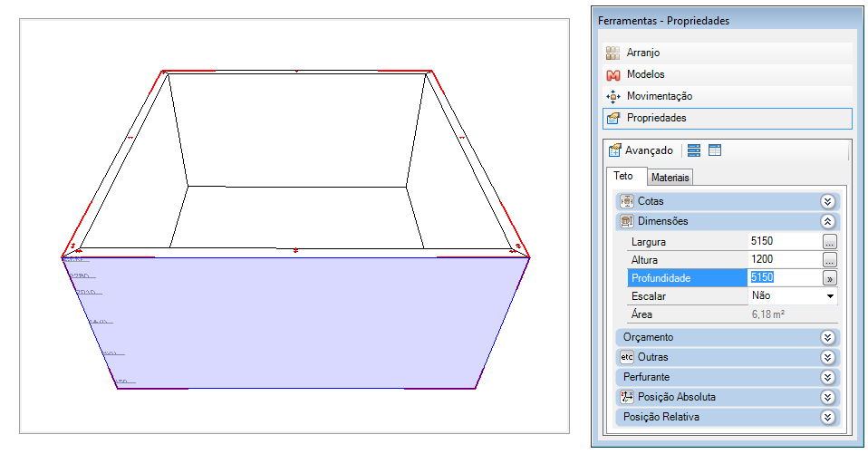Click the Profundidade double-arrow button
This screenshot has width=868, height=454.
point(829,278)
